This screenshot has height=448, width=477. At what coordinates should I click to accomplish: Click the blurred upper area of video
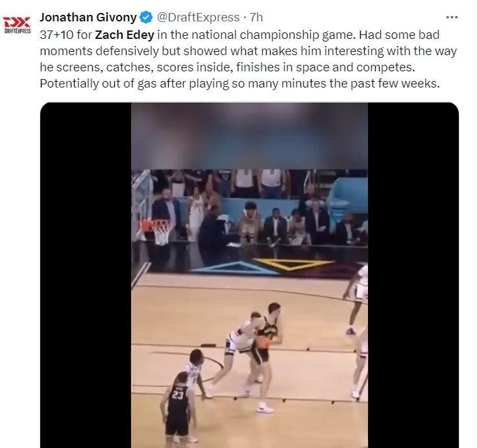click(x=249, y=136)
